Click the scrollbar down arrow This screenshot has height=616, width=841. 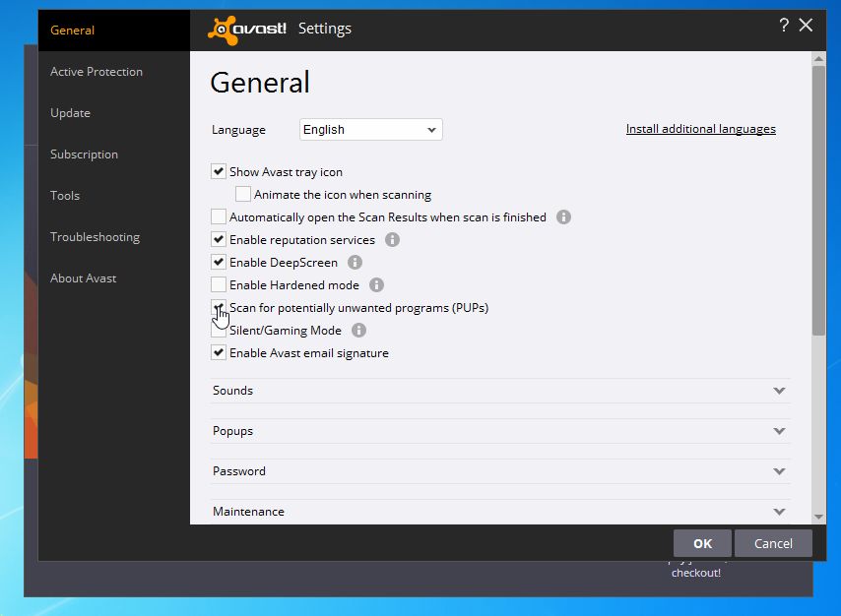click(x=818, y=517)
